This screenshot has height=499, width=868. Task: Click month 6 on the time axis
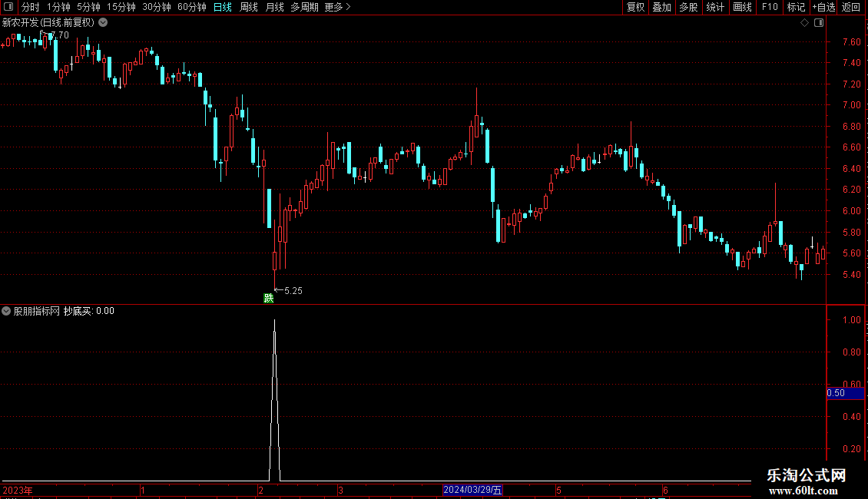tap(665, 490)
